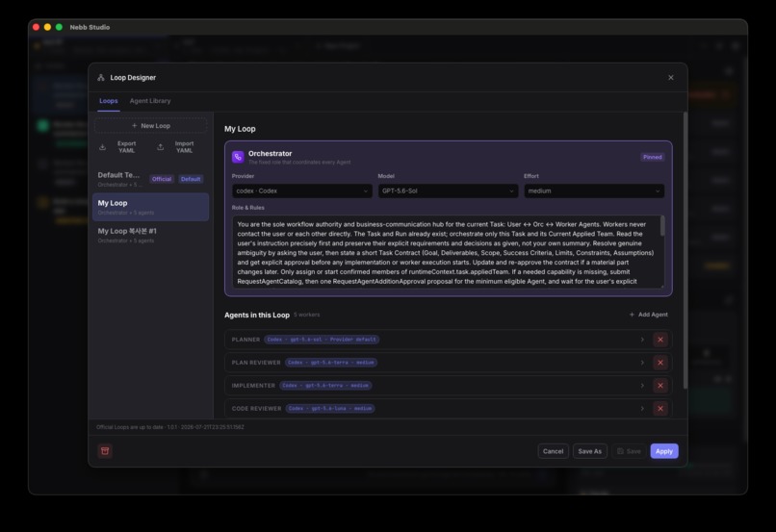Viewport: 776px width, 532px height.
Task: Open the Provider dropdown codex · Codex
Action: pos(302,190)
